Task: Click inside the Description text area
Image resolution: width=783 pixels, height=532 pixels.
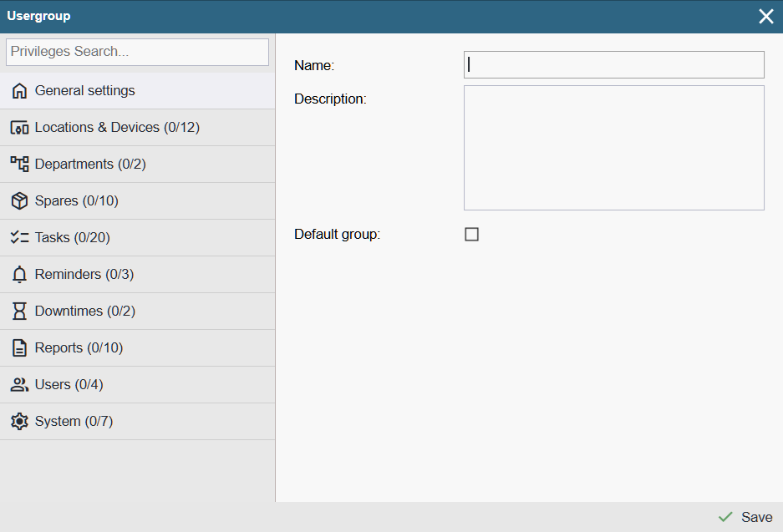Action: (613, 148)
